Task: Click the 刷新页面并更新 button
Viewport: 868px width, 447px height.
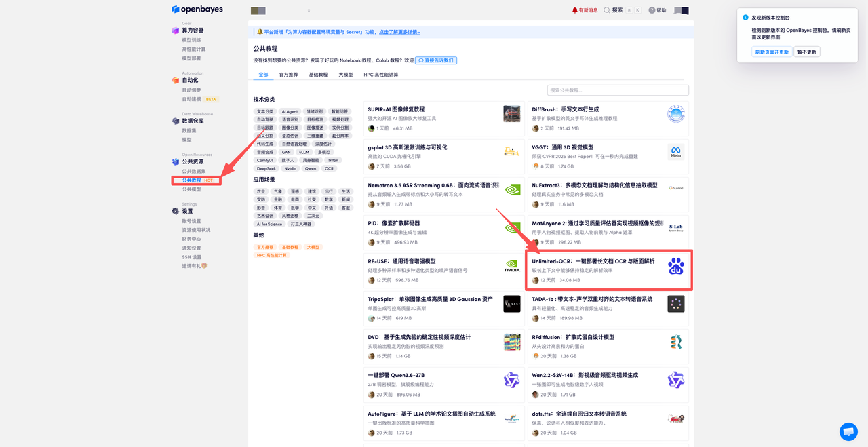Action: tap(772, 52)
